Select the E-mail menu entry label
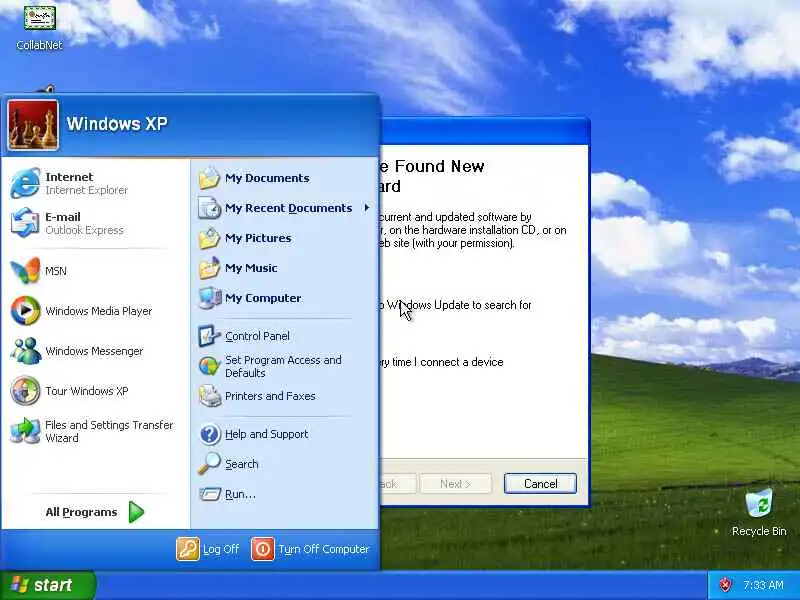Viewport: 800px width, 600px height. (63, 217)
